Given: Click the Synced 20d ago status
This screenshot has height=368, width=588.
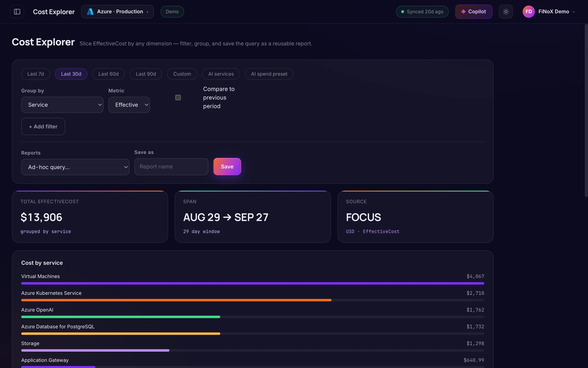Looking at the screenshot, I should (x=422, y=12).
